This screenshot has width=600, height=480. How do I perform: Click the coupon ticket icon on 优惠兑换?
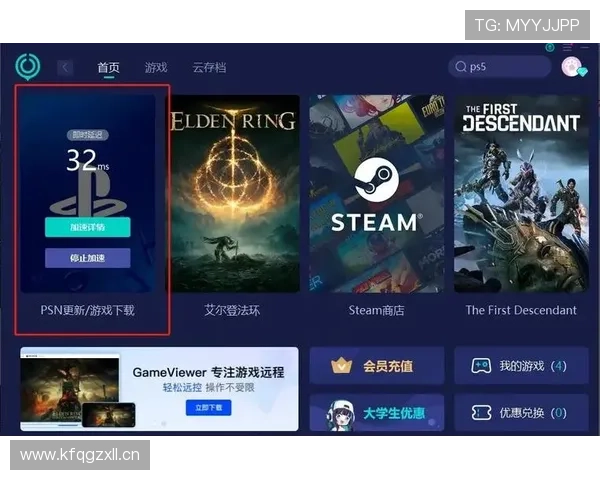click(x=481, y=413)
